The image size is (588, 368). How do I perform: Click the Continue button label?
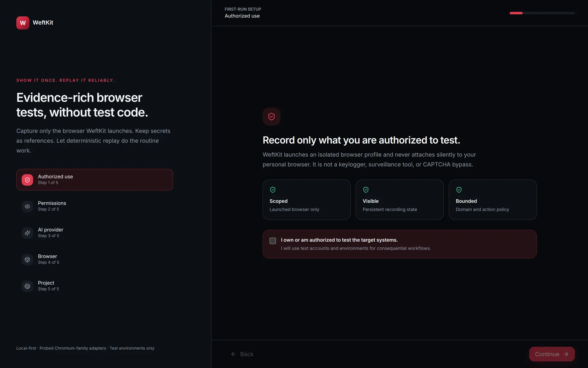pos(547,354)
